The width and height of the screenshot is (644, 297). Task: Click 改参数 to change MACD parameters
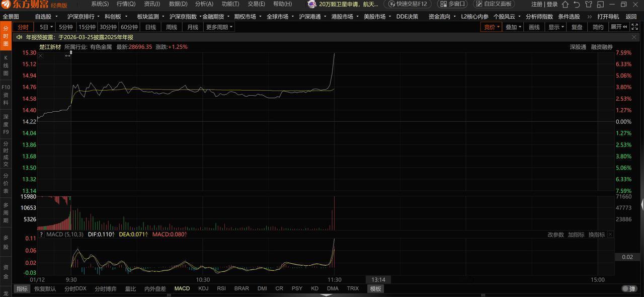pyautogui.click(x=555, y=234)
